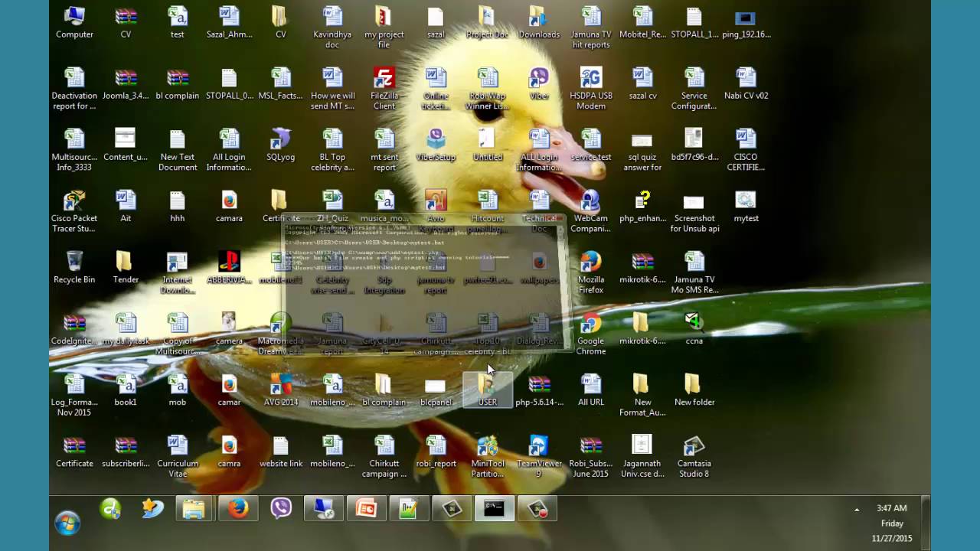980x551 pixels.
Task: Open the ccna desktop icon
Action: click(694, 328)
